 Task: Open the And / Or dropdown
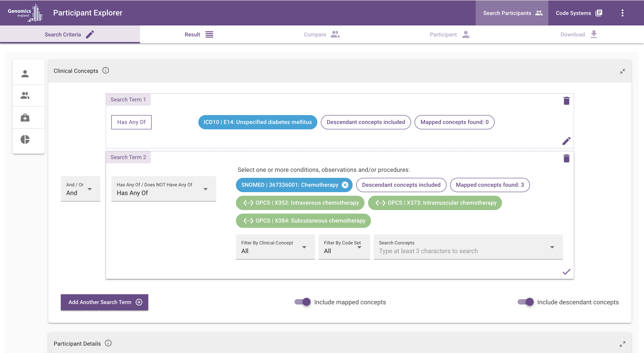pyautogui.click(x=80, y=189)
